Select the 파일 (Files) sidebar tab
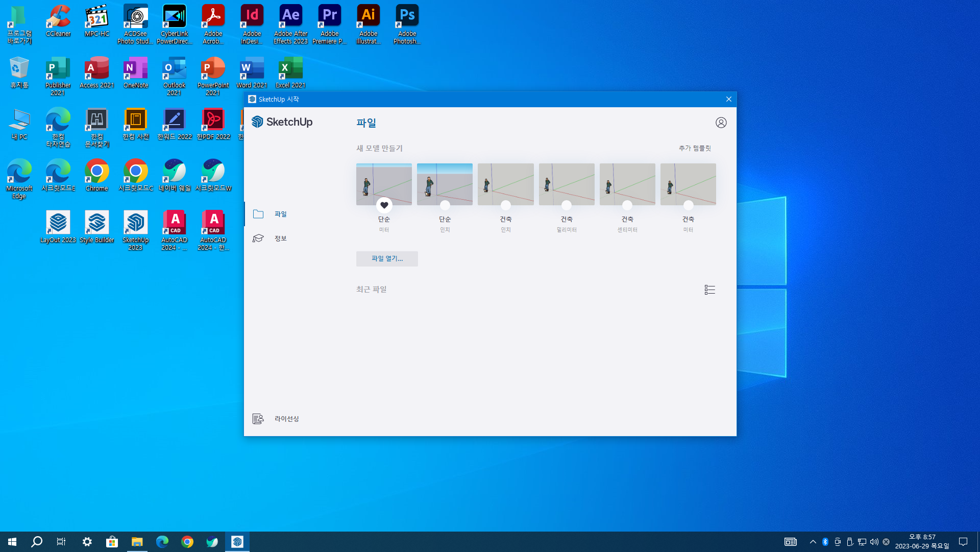This screenshot has width=980, height=552. coord(280,214)
